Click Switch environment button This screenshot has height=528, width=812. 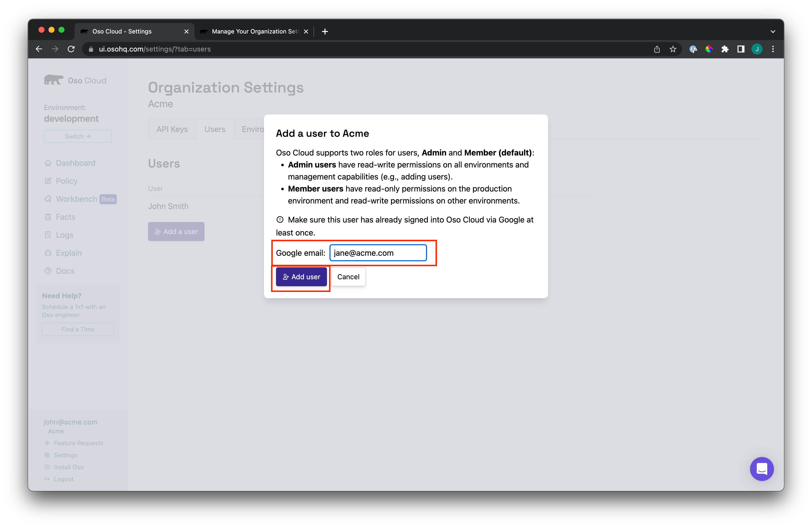[x=78, y=136]
